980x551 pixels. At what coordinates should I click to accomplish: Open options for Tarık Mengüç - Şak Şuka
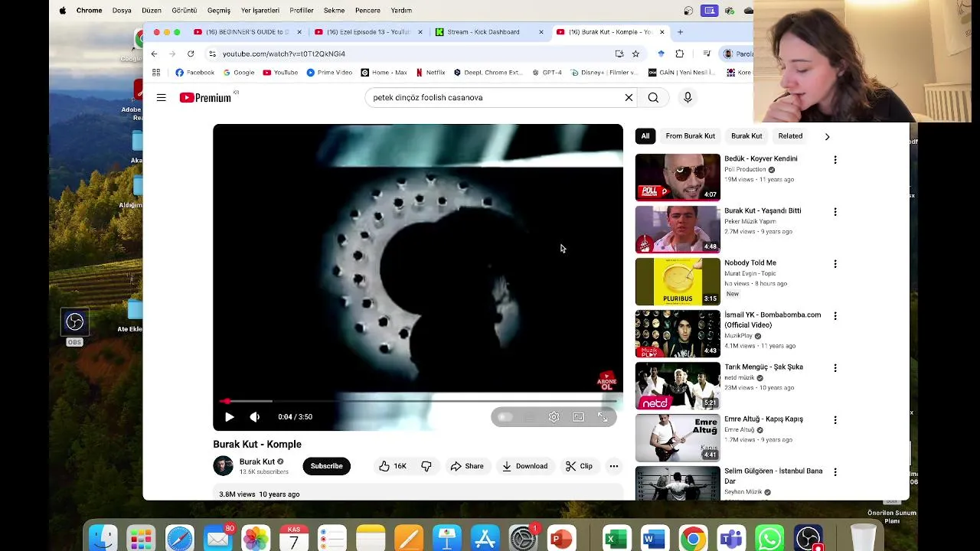point(835,368)
